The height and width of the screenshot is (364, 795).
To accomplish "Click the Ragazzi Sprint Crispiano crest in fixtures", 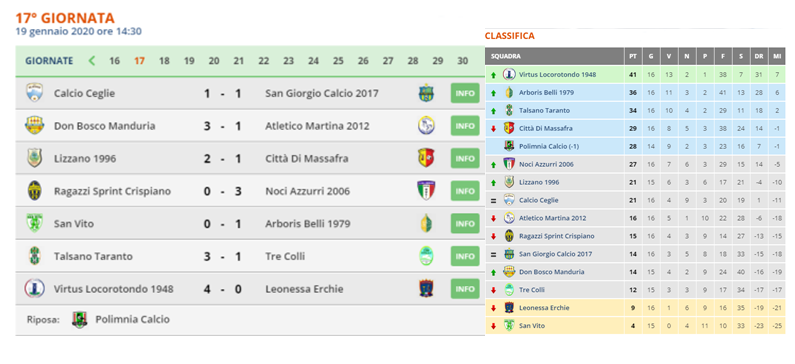I will [x=34, y=191].
